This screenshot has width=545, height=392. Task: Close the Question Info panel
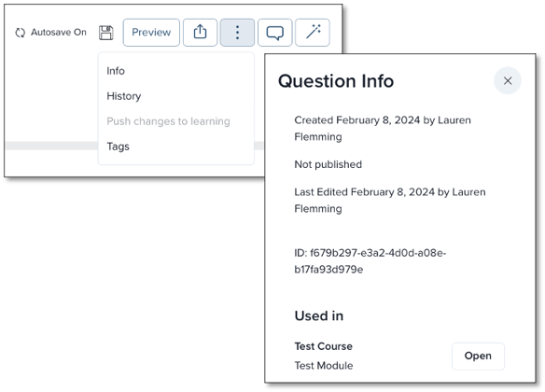tap(508, 80)
